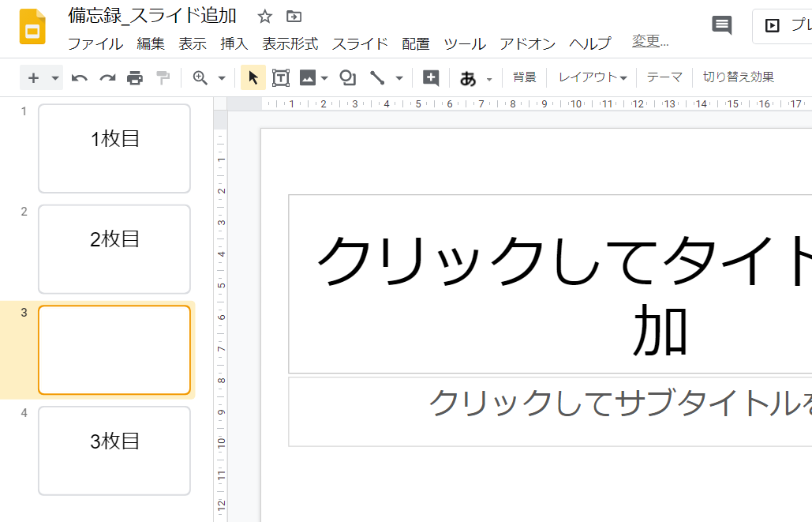Select the paint format tool
Viewport: 812px width, 522px height.
[163, 78]
